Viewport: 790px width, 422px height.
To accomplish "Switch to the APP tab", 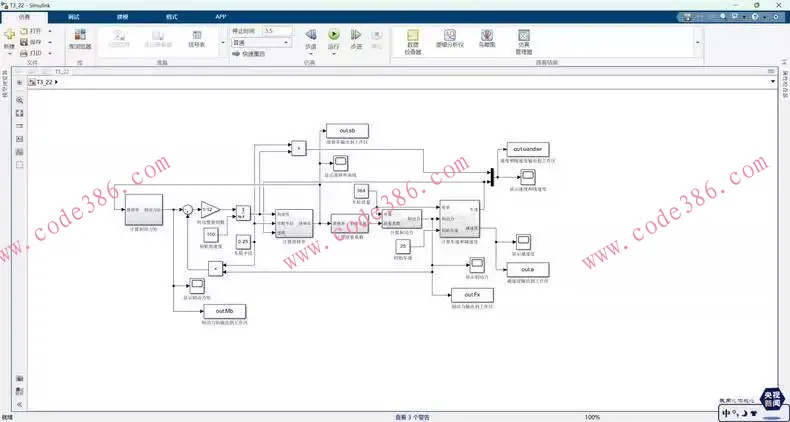I will (x=220, y=17).
